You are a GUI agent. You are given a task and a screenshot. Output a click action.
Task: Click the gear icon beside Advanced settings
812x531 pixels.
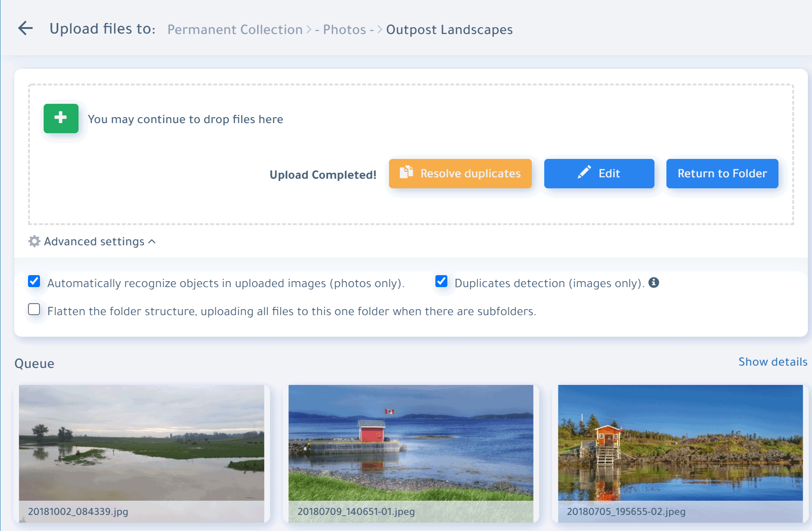[x=34, y=241]
